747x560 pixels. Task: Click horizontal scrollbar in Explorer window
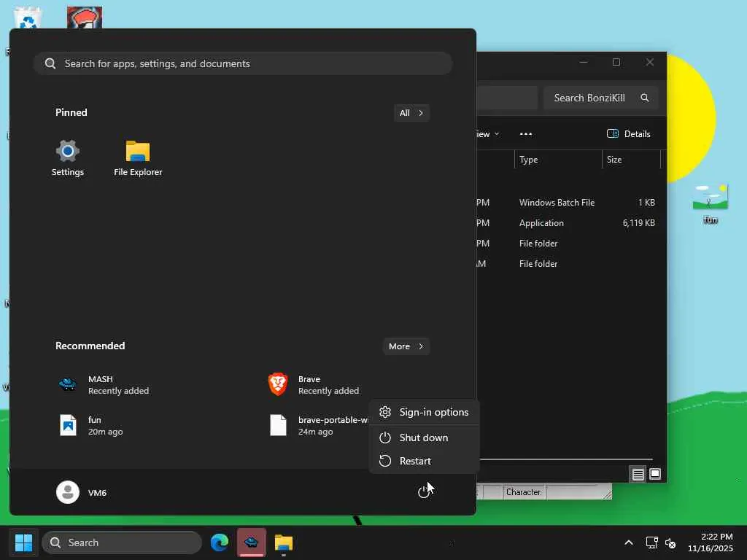tap(565, 459)
